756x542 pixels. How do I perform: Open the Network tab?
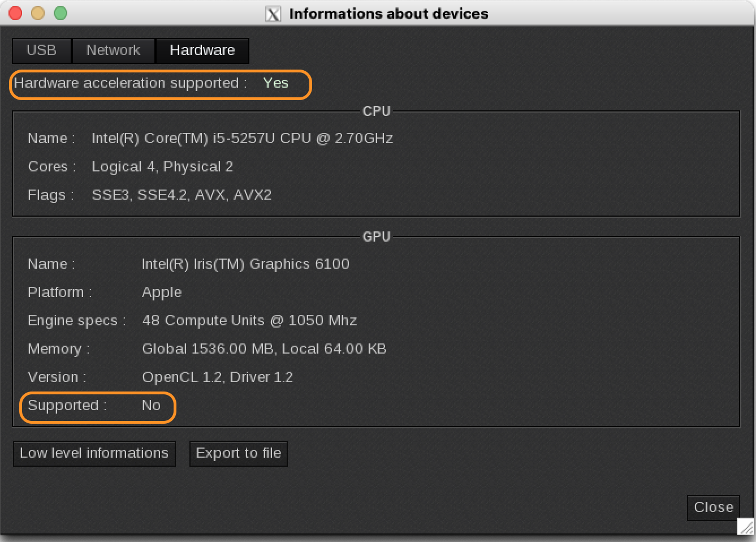coord(113,50)
